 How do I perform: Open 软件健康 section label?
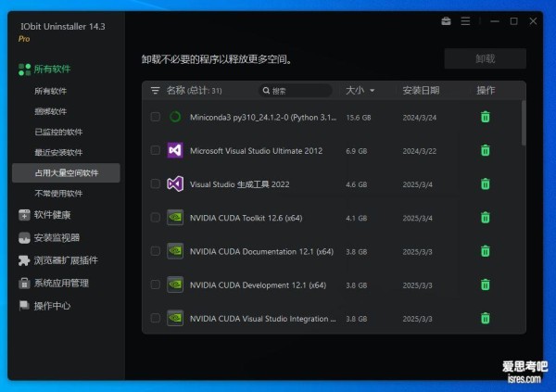52,215
